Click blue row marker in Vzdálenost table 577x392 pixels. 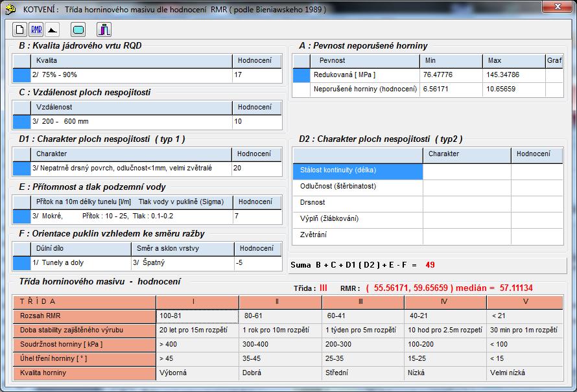pos(21,122)
